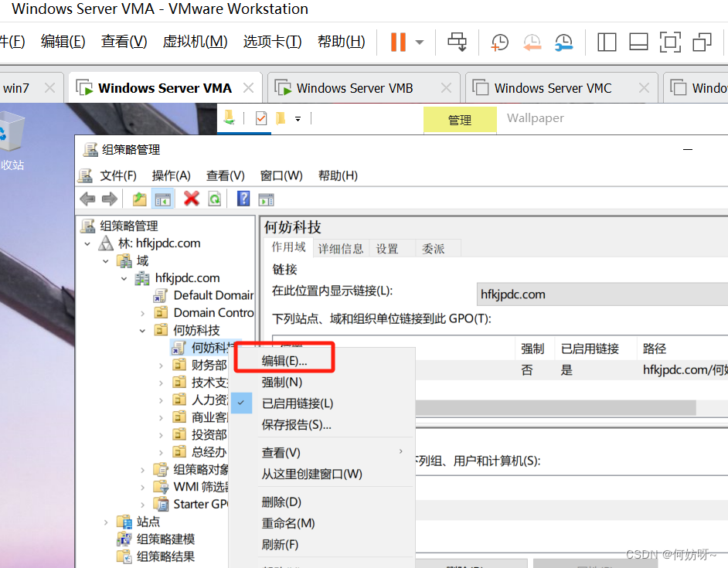Click the back arrow in 组策略管理 toolbar
This screenshot has height=568, width=728.
[87, 199]
